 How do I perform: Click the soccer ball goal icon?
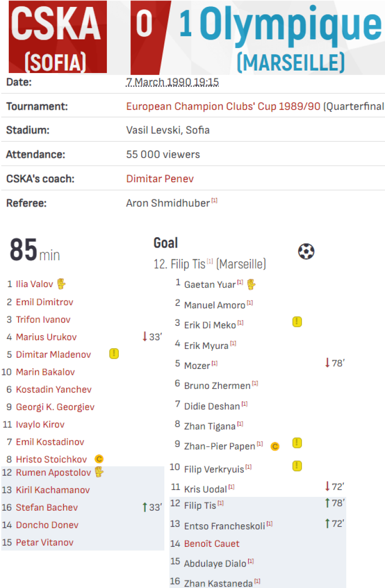[x=306, y=252]
